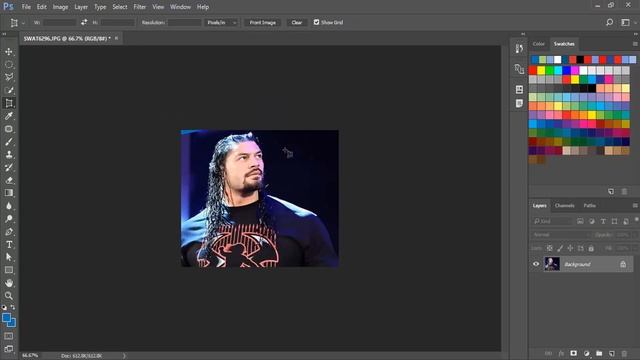This screenshot has height=360, width=640.
Task: Select the Pen tool
Action: (x=9, y=232)
